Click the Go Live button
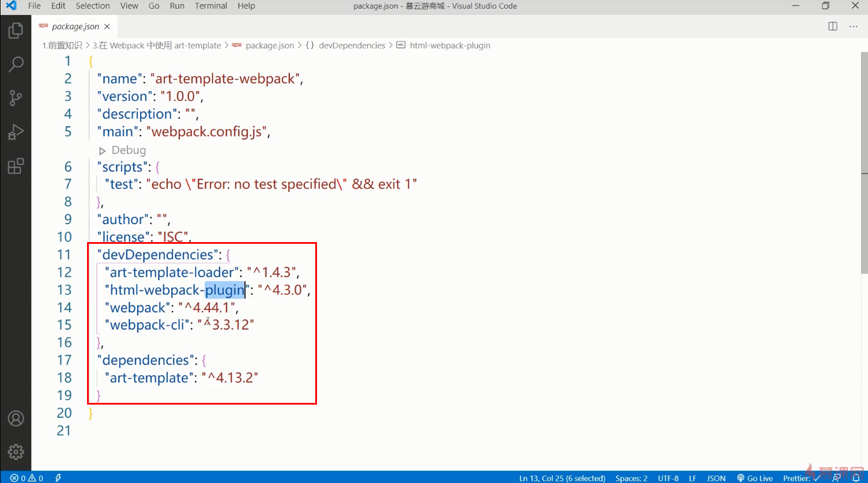868x483 pixels. pyautogui.click(x=754, y=478)
